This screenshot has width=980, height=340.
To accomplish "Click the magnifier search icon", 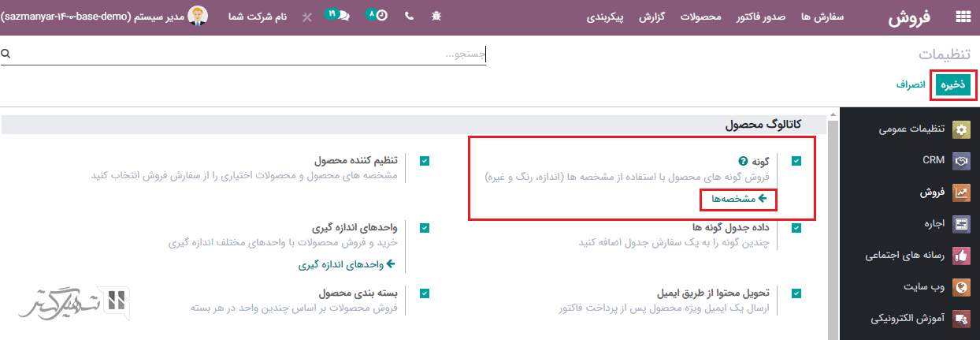I will pos(6,54).
